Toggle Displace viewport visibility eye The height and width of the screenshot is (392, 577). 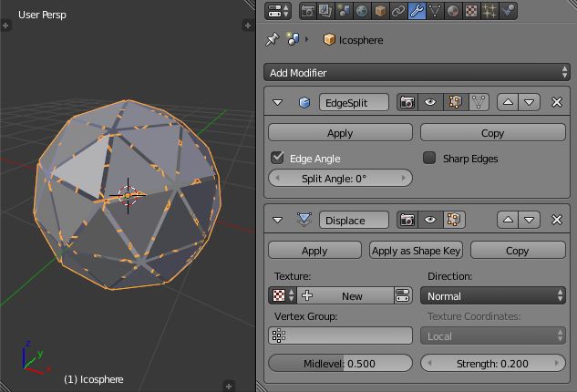[430, 220]
